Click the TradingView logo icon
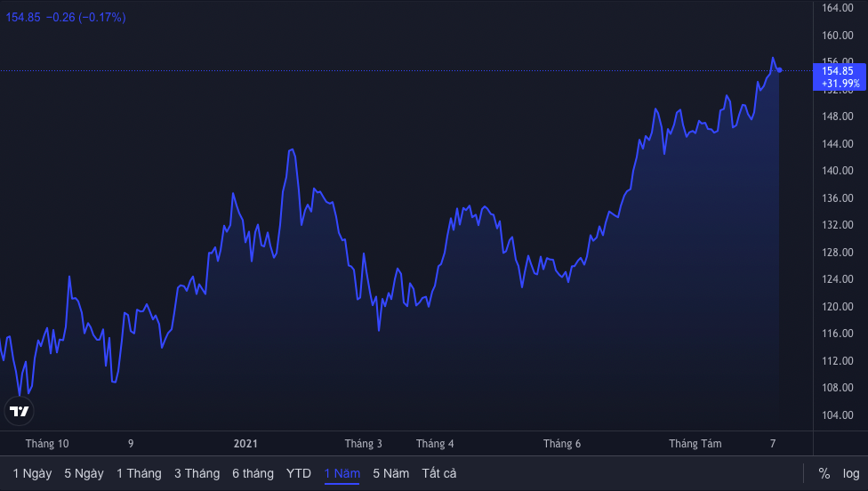The width and height of the screenshot is (868, 491). tap(20, 411)
